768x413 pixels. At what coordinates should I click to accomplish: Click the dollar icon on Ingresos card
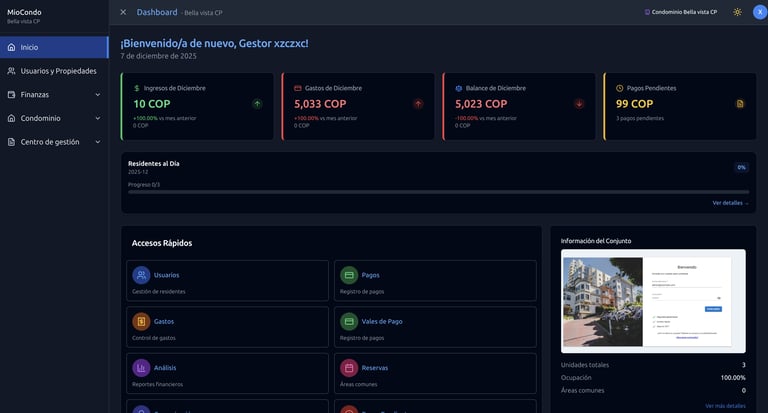(x=137, y=88)
